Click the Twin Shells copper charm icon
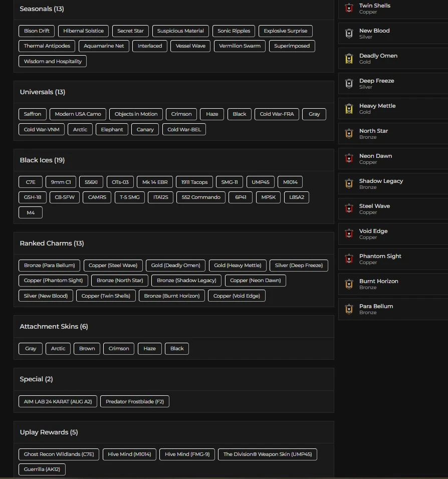This screenshot has height=479, width=448. click(349, 9)
